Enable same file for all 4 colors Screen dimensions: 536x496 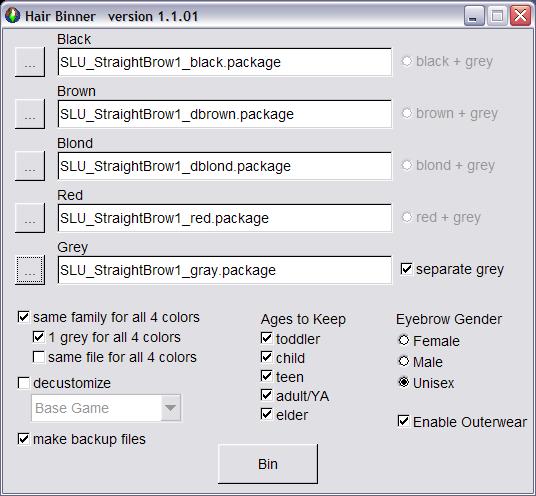[x=38, y=357]
